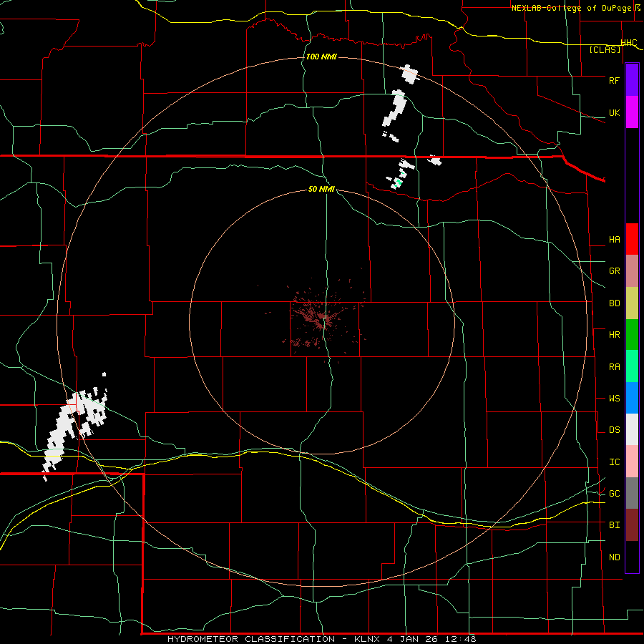Click the green rain pixel in northeast echo
The height and width of the screenshot is (644, 644).
pos(398,182)
